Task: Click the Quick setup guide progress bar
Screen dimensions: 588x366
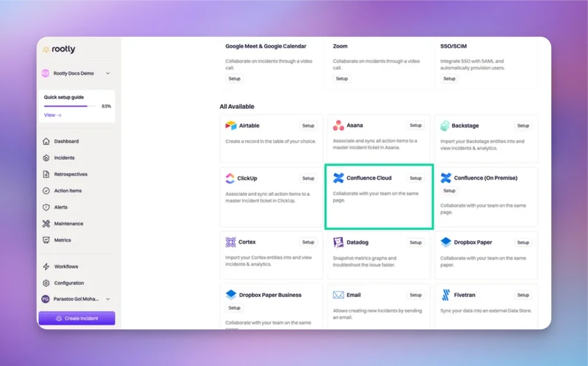Action: click(x=70, y=106)
